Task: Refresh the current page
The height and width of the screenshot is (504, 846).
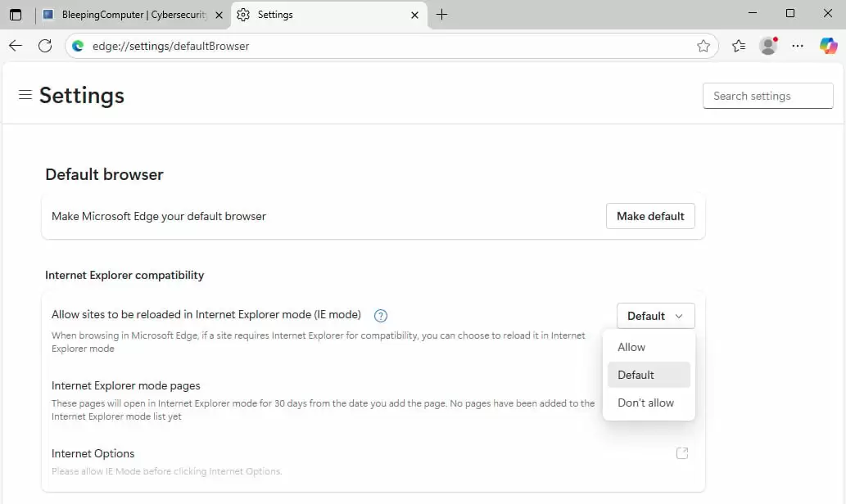Action: pyautogui.click(x=45, y=46)
